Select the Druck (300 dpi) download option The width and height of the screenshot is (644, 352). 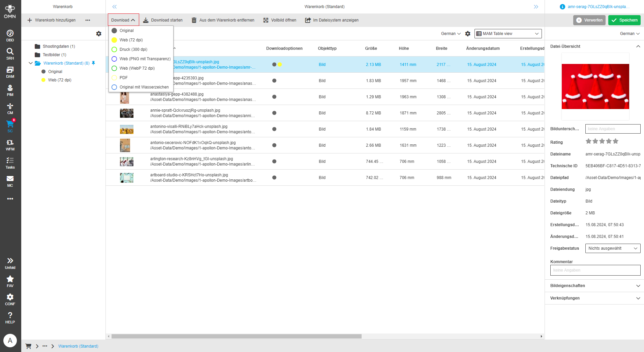point(133,49)
